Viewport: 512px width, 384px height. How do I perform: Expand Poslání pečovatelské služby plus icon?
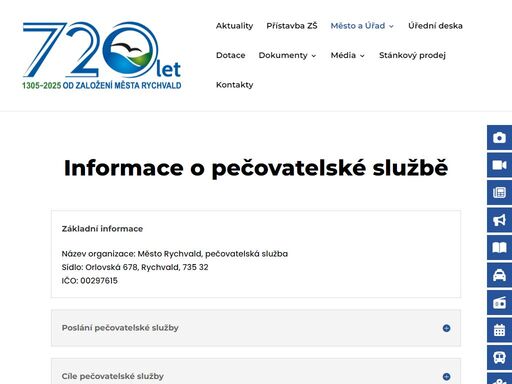446,328
